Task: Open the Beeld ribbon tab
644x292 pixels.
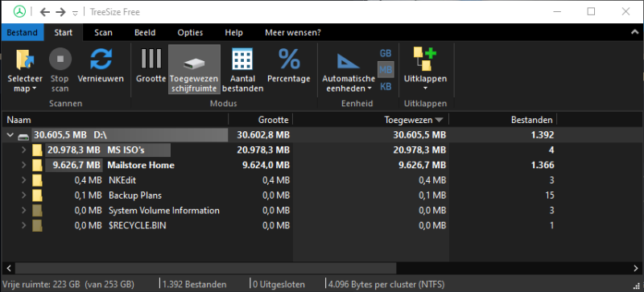Action: pos(145,32)
